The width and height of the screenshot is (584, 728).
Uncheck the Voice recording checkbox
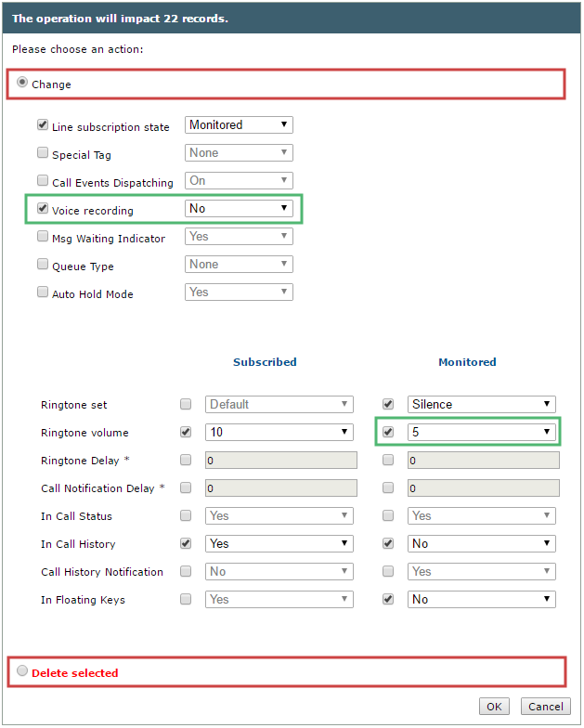(43, 208)
